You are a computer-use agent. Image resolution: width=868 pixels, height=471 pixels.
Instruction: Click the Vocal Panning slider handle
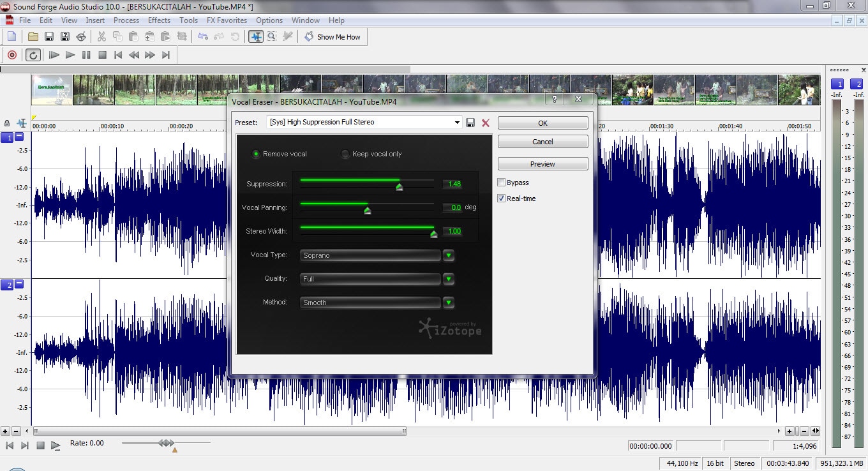367,211
